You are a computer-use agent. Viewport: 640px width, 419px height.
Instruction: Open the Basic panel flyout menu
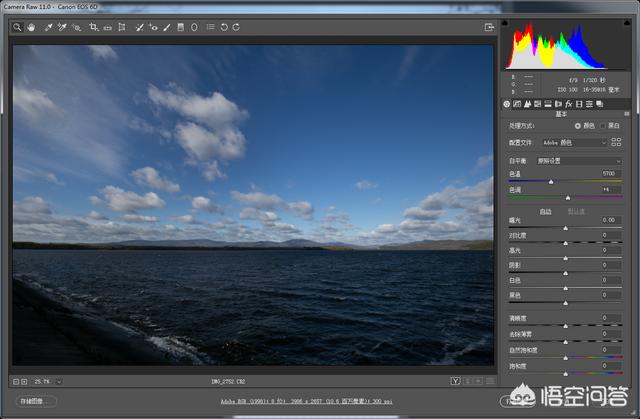627,114
